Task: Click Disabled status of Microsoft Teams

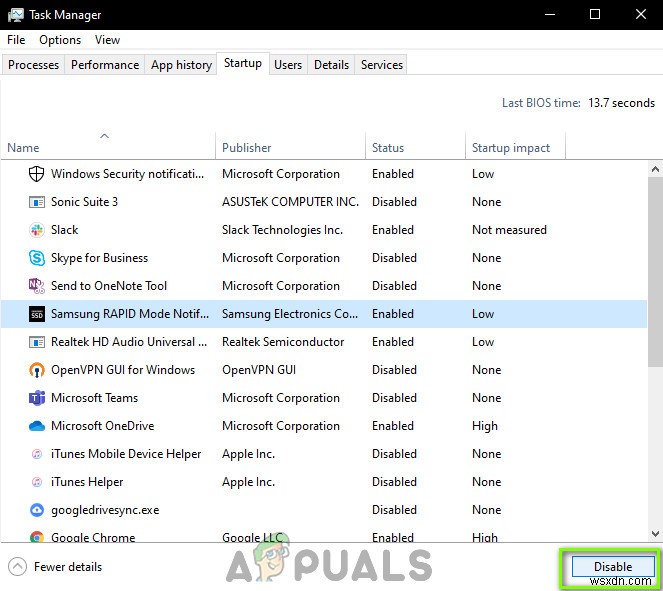Action: (394, 398)
